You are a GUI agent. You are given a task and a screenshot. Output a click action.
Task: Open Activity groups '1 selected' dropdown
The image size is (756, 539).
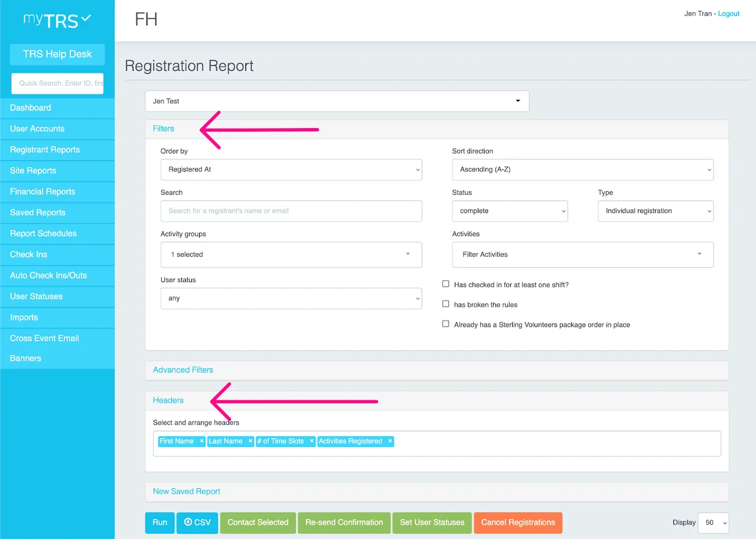tap(291, 254)
